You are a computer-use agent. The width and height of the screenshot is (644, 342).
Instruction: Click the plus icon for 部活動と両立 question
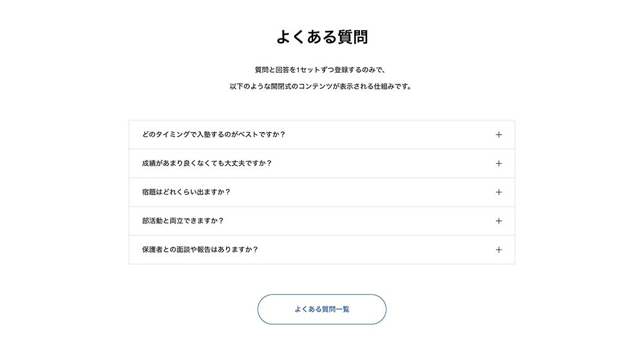pos(498,221)
